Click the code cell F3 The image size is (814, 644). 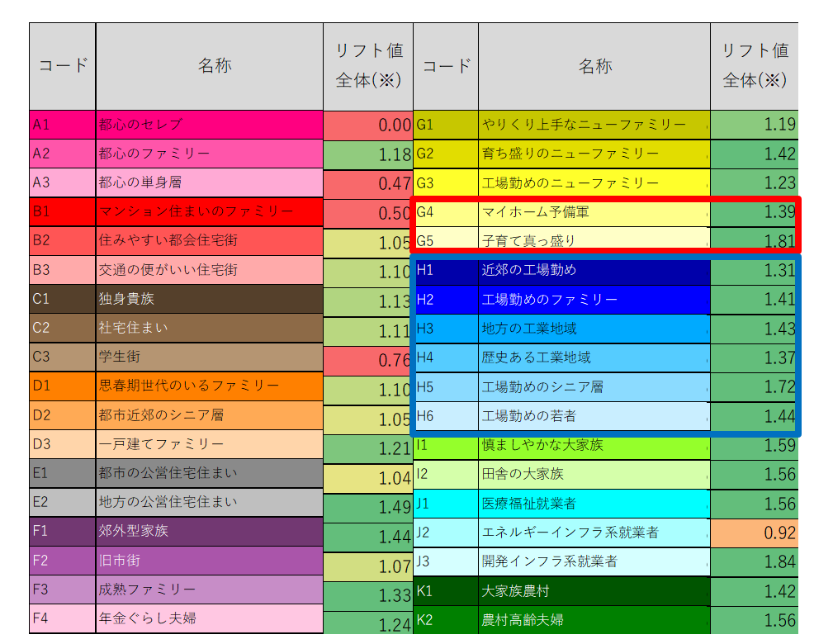[x=62, y=590]
